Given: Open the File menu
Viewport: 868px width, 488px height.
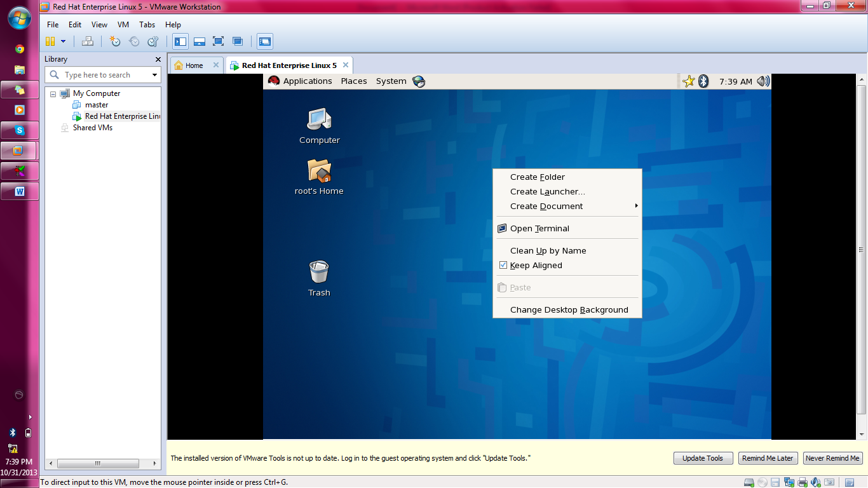Looking at the screenshot, I should click(53, 25).
